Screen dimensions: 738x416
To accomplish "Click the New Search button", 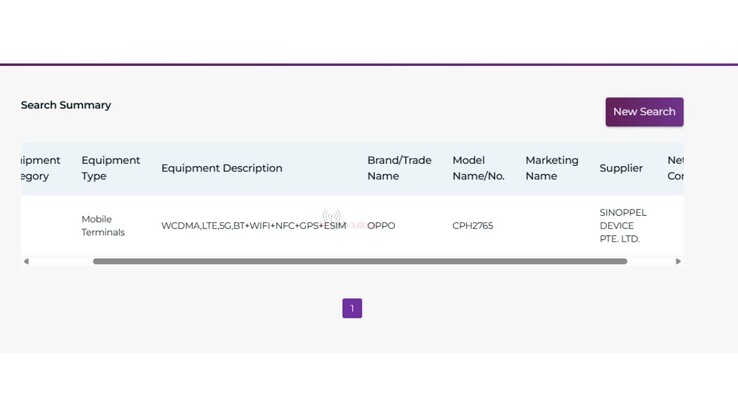I will point(644,112).
